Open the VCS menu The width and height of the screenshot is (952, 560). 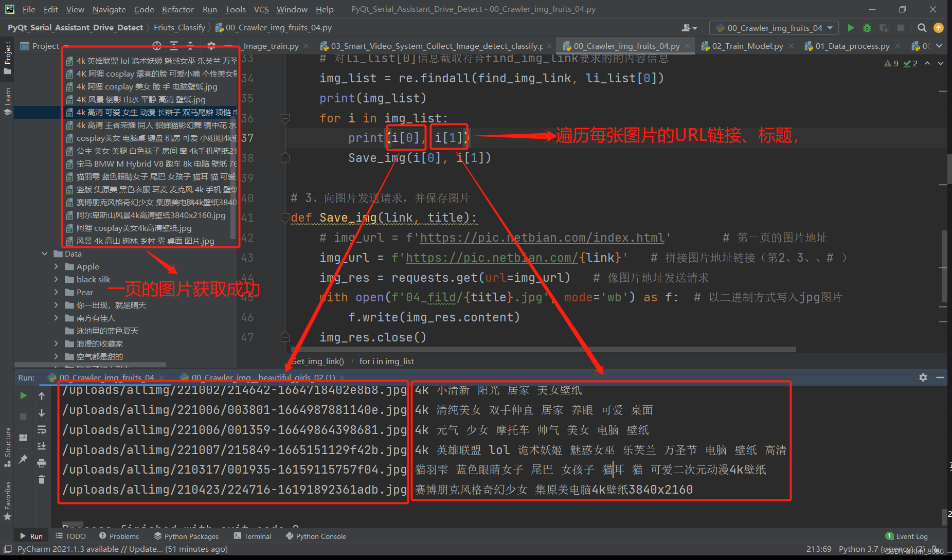tap(261, 9)
